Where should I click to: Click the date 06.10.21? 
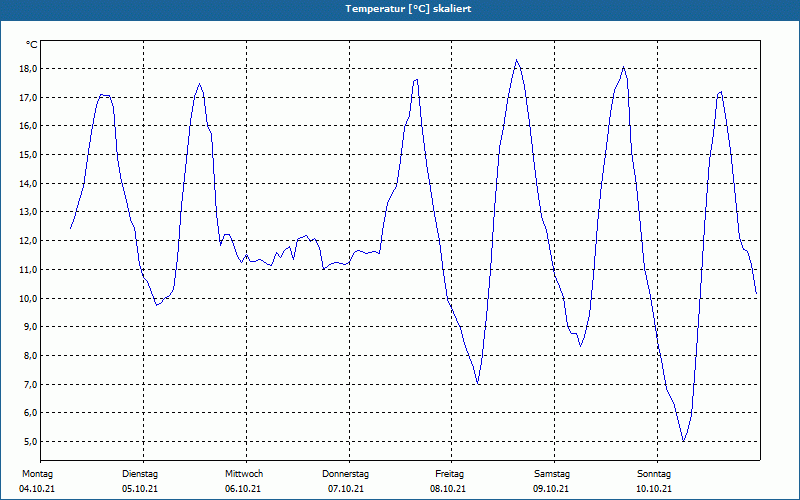point(243,489)
